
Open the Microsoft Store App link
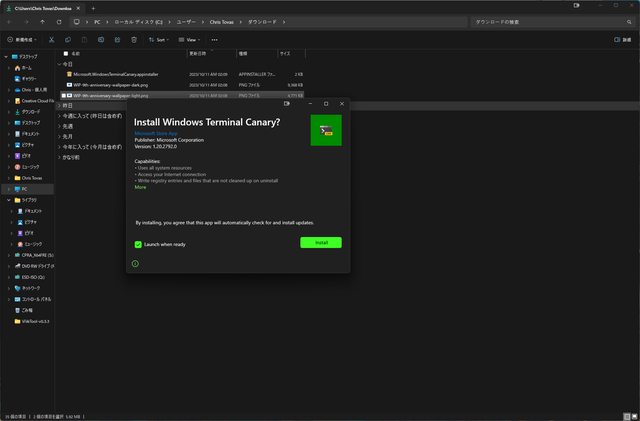pos(156,132)
